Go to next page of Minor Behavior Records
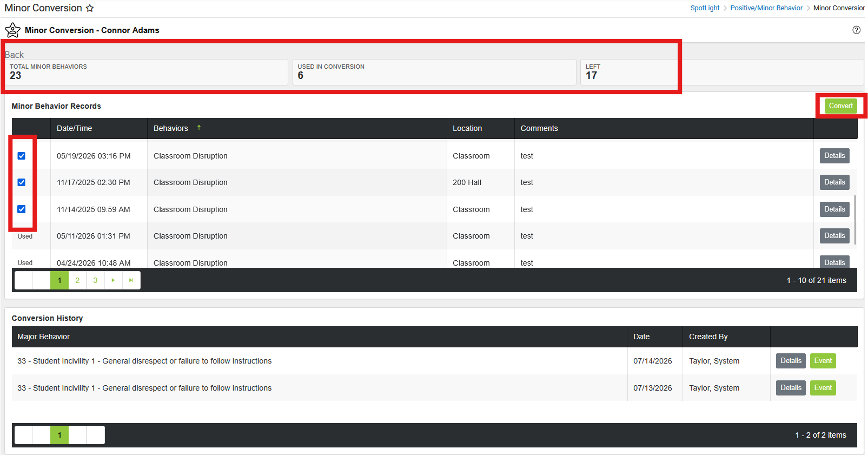 point(113,280)
